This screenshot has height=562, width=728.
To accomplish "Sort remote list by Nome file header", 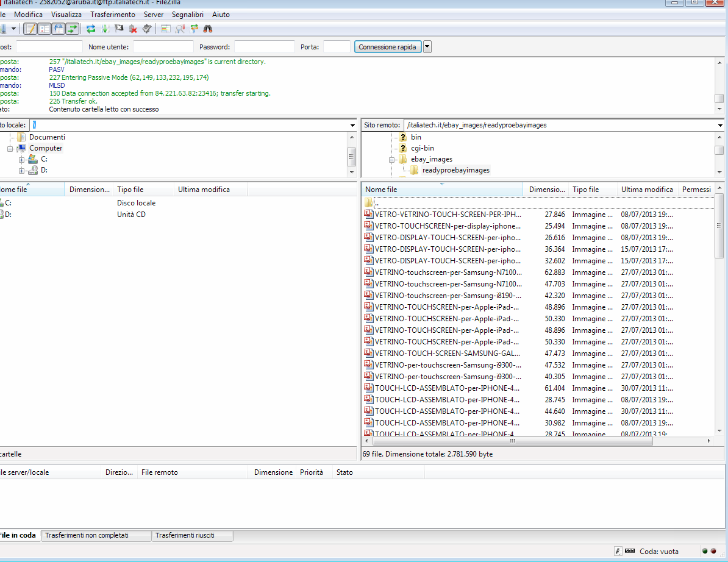I will pos(442,190).
